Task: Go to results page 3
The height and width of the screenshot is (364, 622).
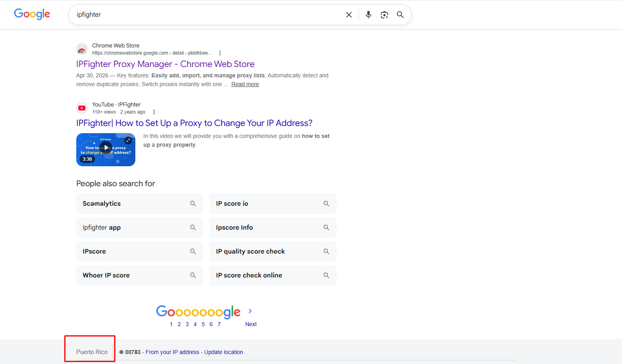Action: tap(187, 324)
